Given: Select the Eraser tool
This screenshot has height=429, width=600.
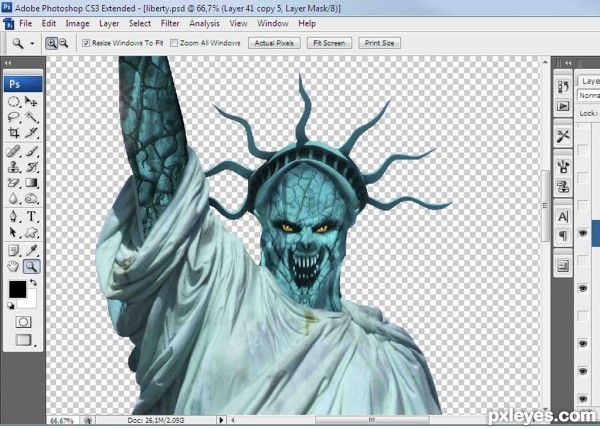Looking at the screenshot, I should tap(13, 183).
